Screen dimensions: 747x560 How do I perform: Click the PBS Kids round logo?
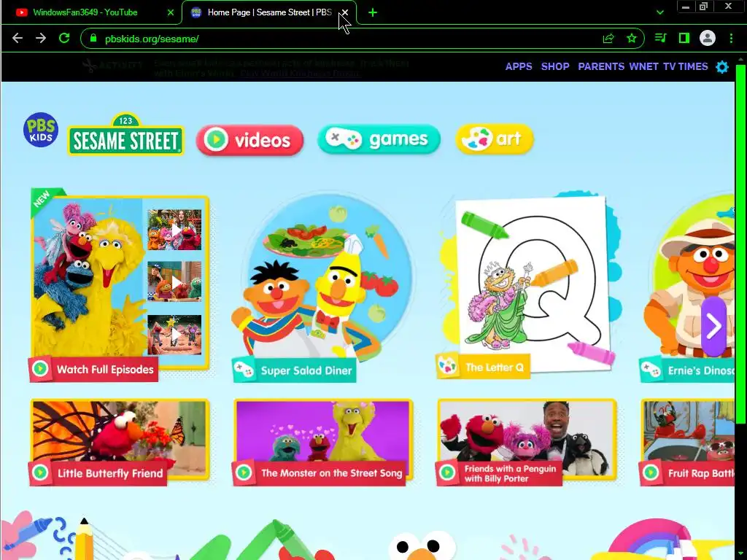click(x=41, y=130)
